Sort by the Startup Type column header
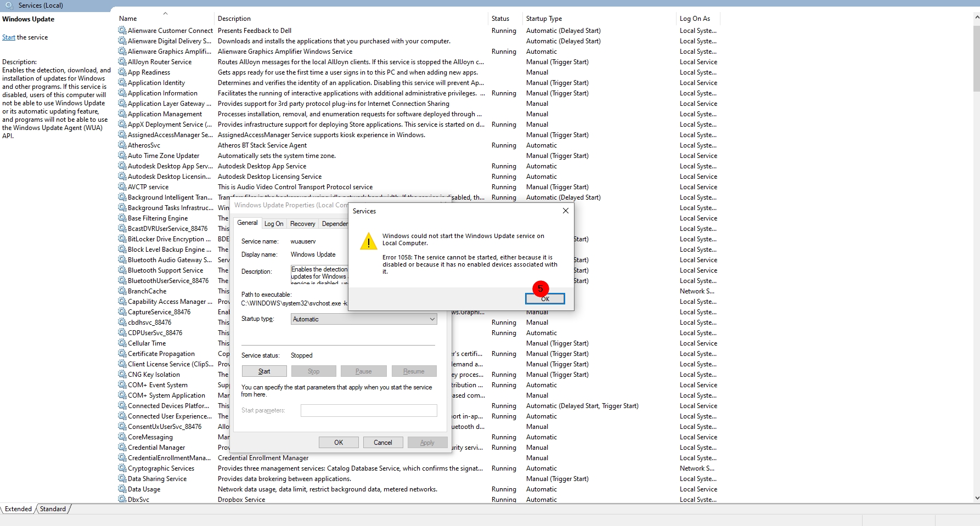The image size is (980, 526). tap(599, 19)
